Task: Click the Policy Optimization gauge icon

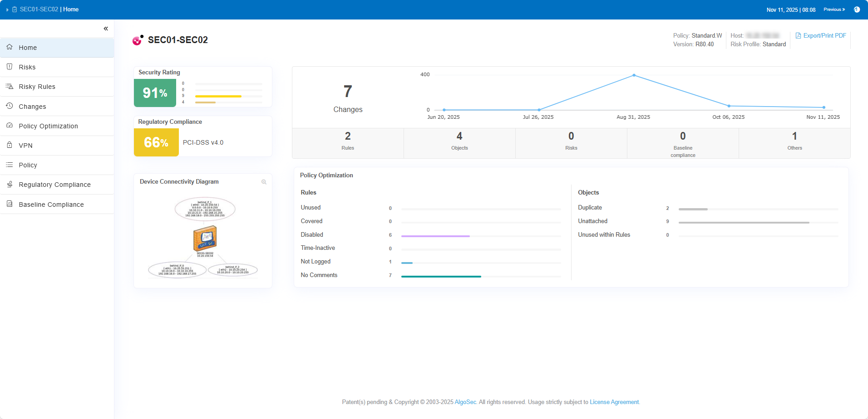Action: click(x=10, y=126)
